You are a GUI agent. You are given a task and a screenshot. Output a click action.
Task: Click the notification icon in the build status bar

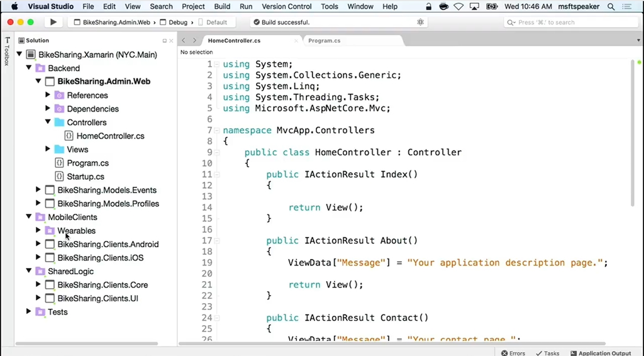pyautogui.click(x=420, y=22)
